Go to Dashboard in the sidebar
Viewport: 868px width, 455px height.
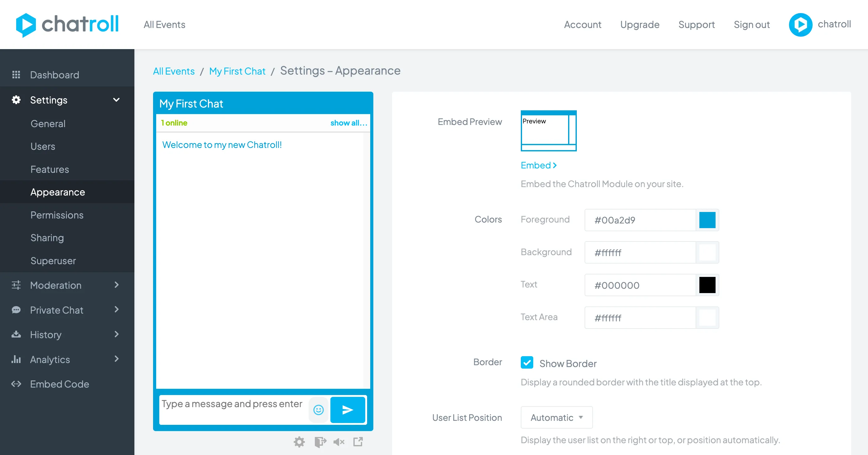coord(54,75)
